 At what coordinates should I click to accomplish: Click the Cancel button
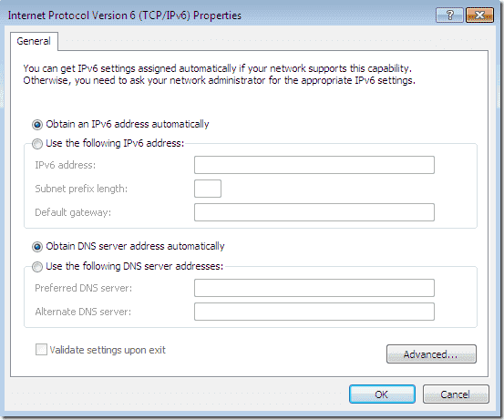click(x=456, y=394)
